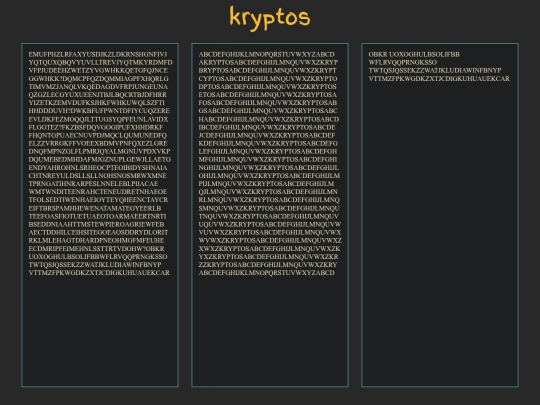This screenshot has width=540, height=405.
Task: Click left panel row starting 'UOXOGHULBSOLIFBBWFLR'
Action: [98, 257]
